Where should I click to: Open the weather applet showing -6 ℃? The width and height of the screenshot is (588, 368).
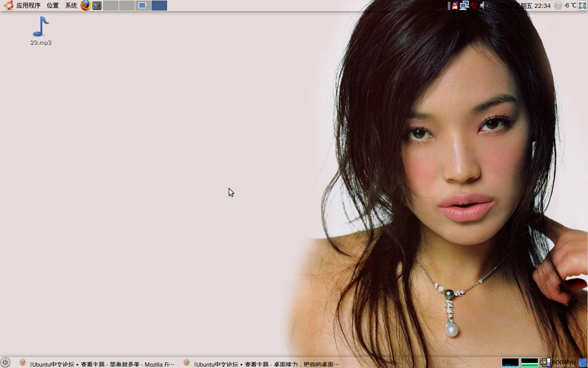tap(565, 6)
